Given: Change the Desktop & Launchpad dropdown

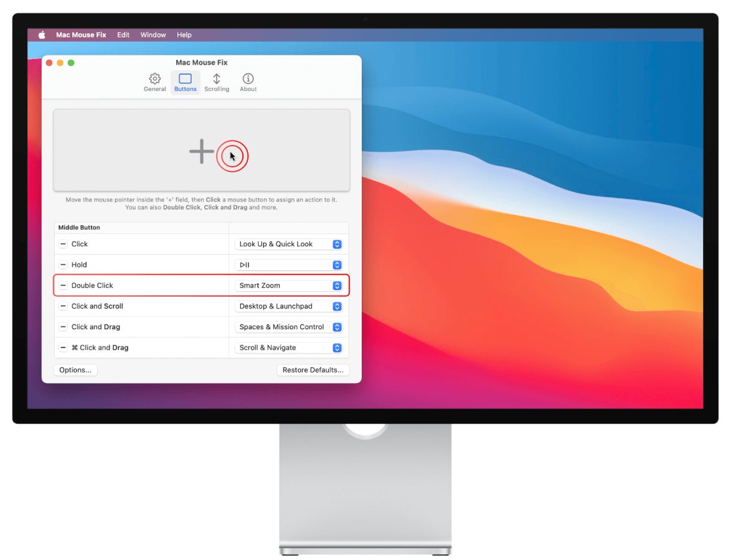Looking at the screenshot, I should point(288,306).
